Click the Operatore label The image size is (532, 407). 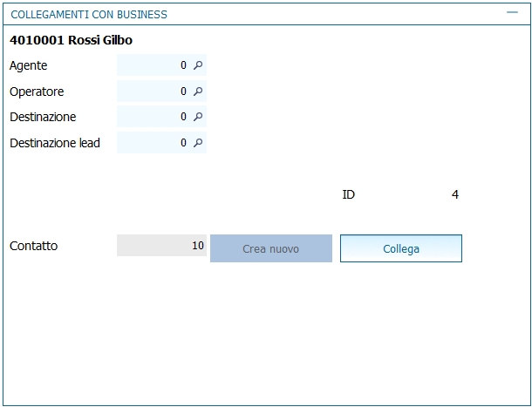pos(37,92)
